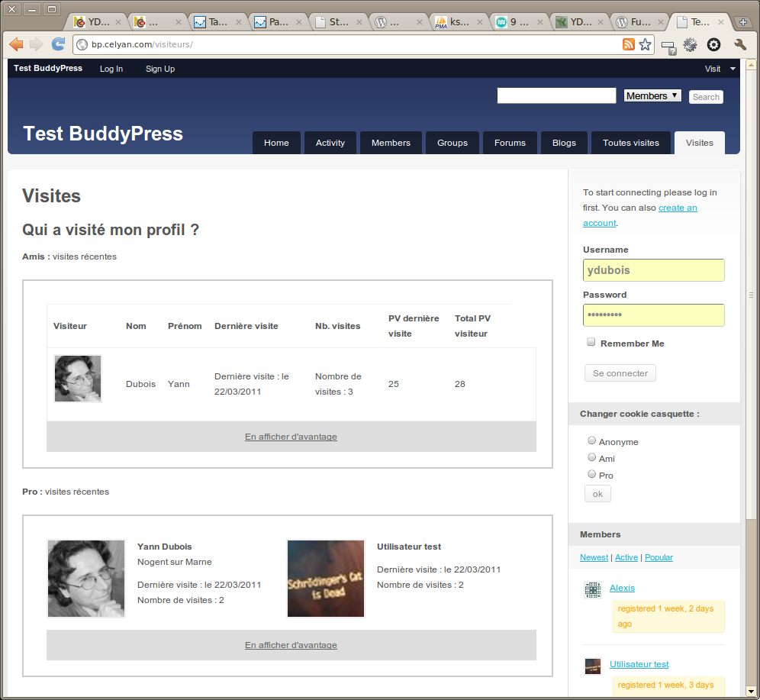Click the RSS feed icon in address bar

tap(629, 44)
